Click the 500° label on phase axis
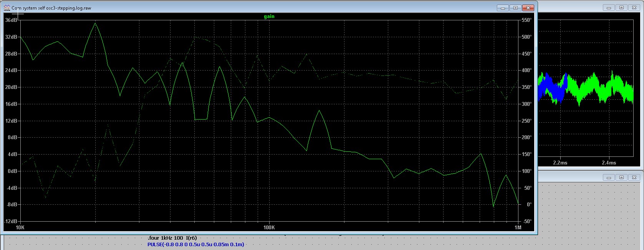The height and width of the screenshot is (250, 644). [526, 37]
